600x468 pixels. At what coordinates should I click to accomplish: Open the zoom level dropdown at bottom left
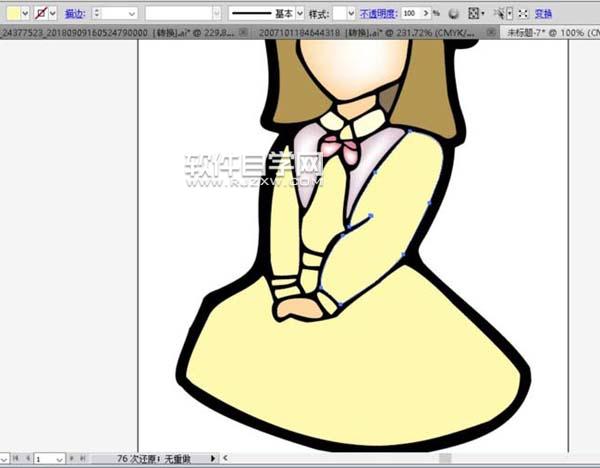[4, 459]
